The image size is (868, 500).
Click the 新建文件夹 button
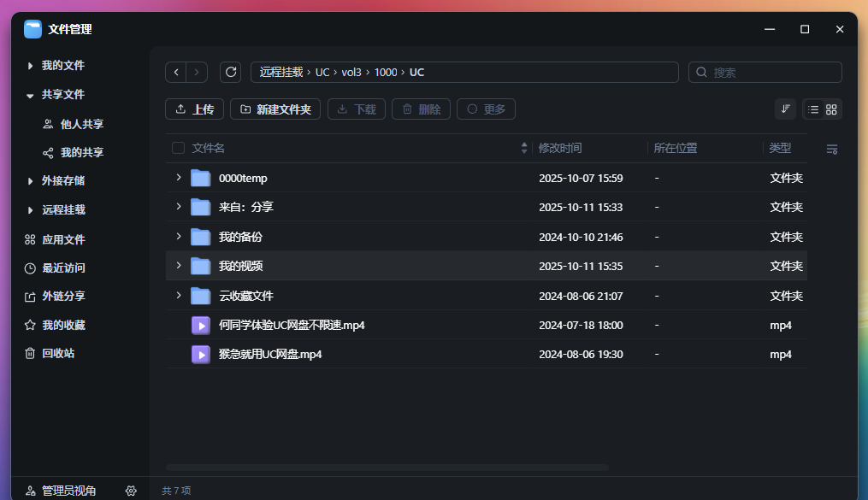point(276,109)
